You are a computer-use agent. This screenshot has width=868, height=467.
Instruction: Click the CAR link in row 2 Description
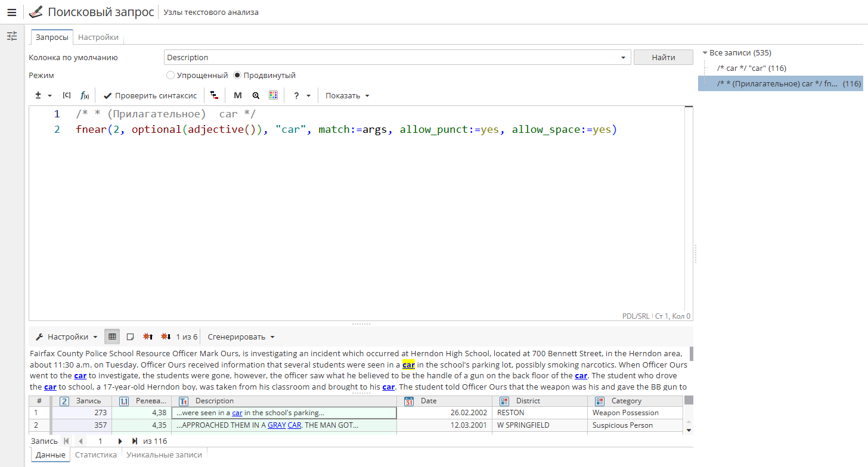294,425
